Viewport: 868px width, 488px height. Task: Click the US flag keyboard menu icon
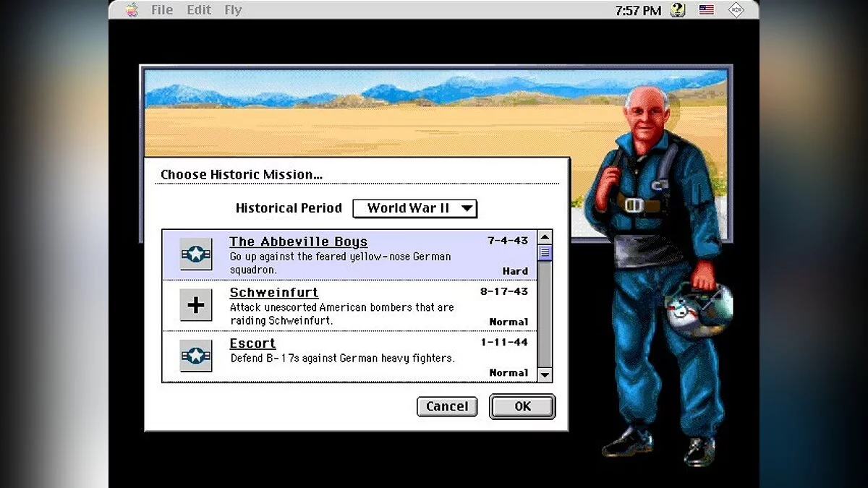coord(706,10)
